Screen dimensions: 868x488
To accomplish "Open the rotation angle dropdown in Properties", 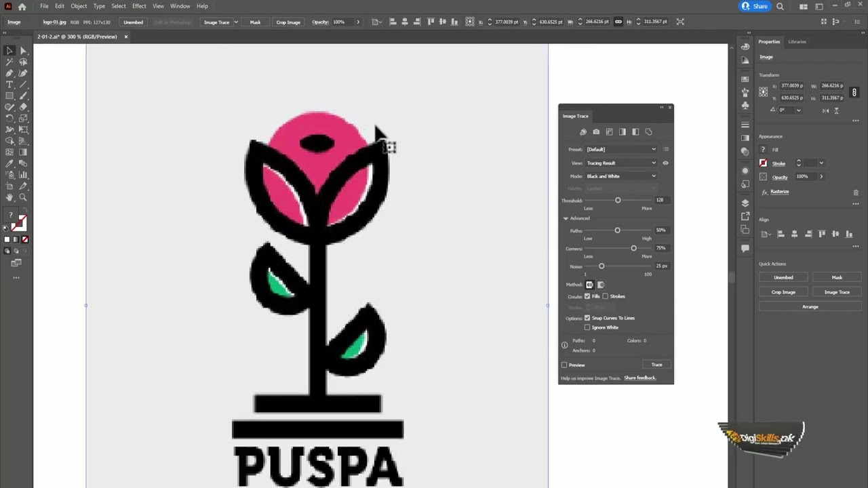I will click(x=798, y=110).
